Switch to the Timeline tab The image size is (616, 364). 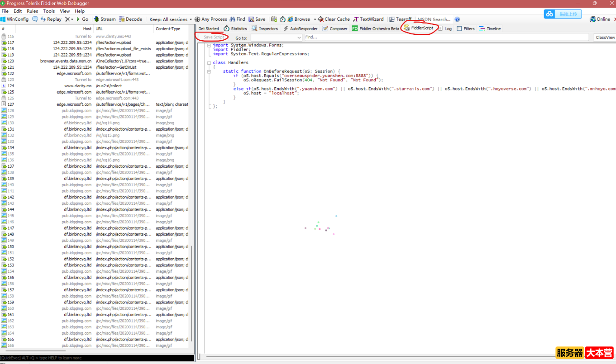[x=490, y=28]
